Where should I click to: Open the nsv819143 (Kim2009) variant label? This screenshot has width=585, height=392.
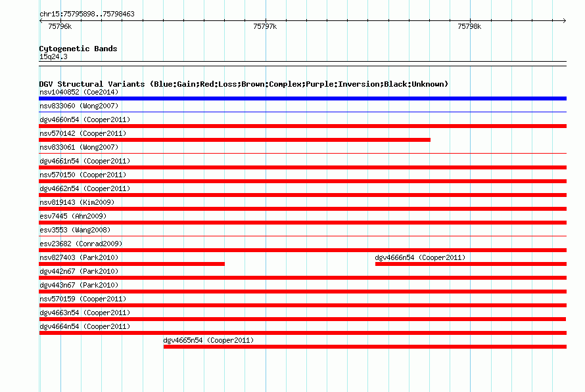77,202
